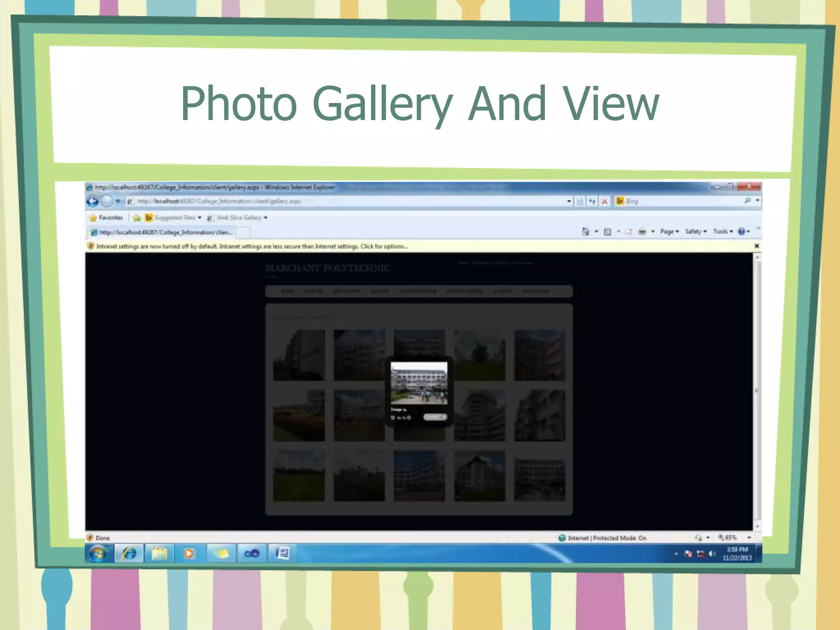Open a new tab with the blank tab button
Screen dimensions: 840x630
243,233
